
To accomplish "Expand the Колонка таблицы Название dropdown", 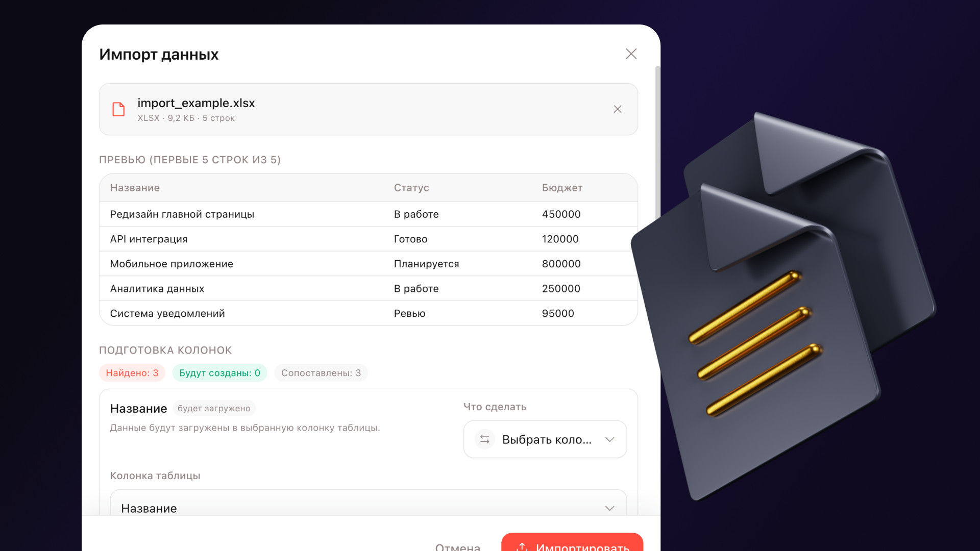I will pyautogui.click(x=369, y=503).
